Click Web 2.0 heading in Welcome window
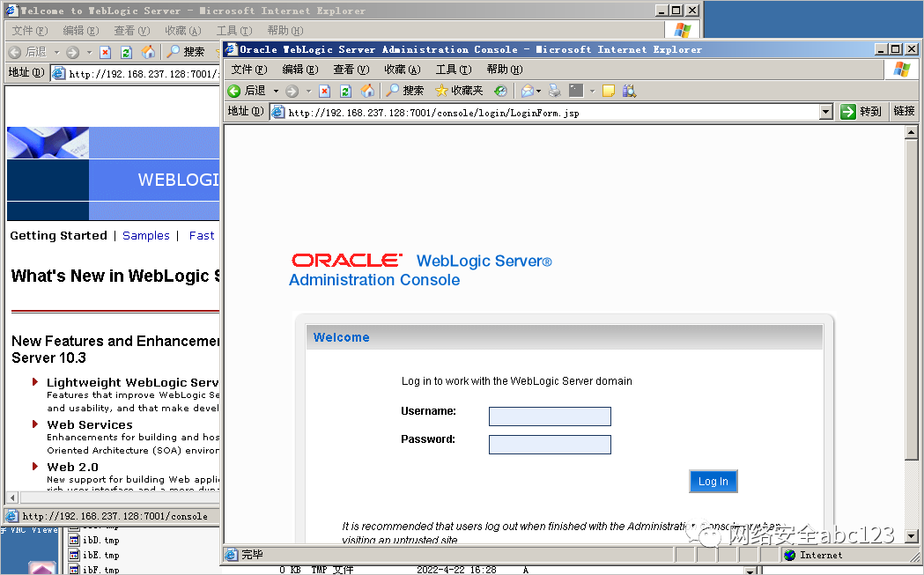 pyautogui.click(x=72, y=468)
